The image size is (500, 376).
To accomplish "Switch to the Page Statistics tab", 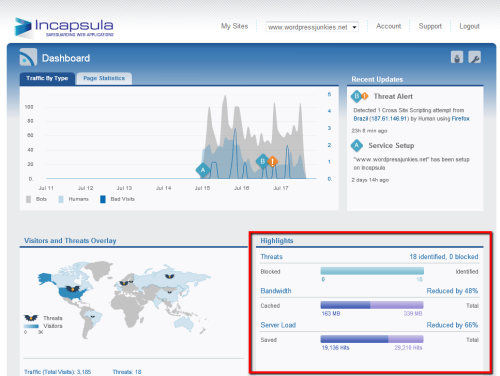I will click(104, 78).
